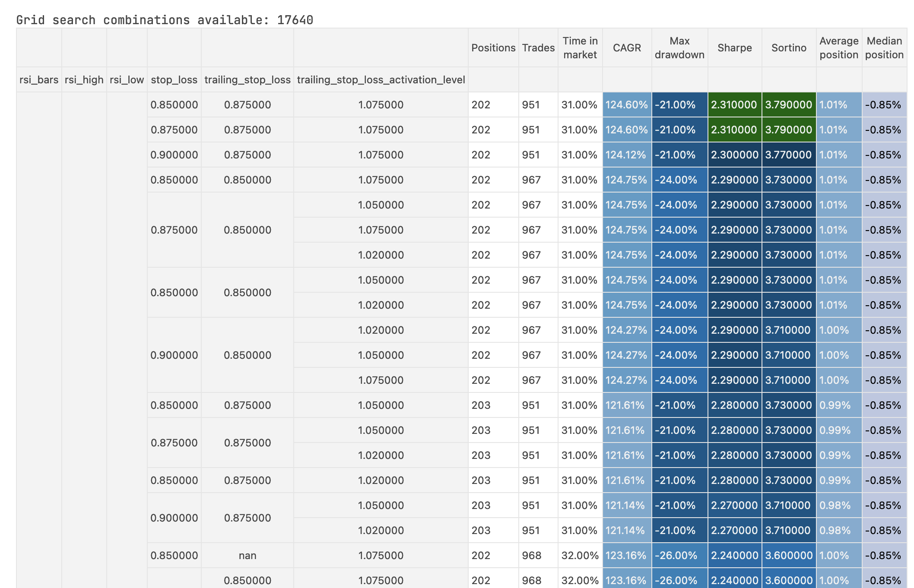Click the trailing_stop_loss_activation_level index label
This screenshot has height=588, width=914.
point(381,80)
